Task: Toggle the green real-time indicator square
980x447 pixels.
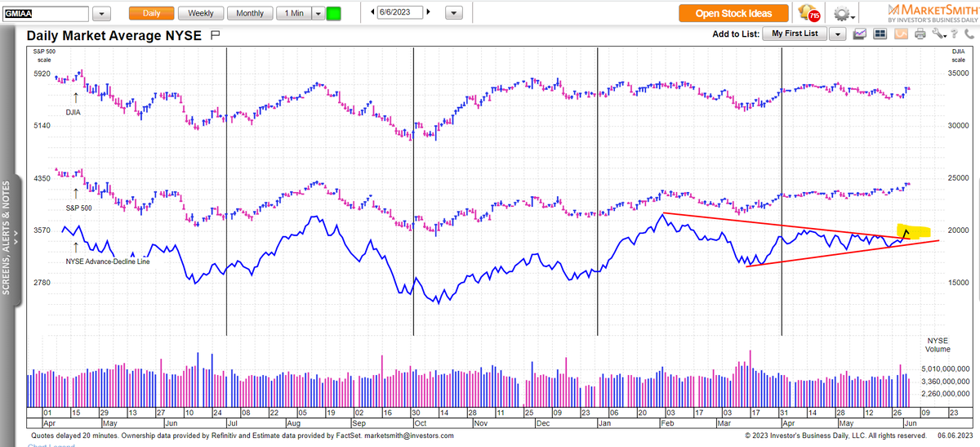Action: [334, 14]
